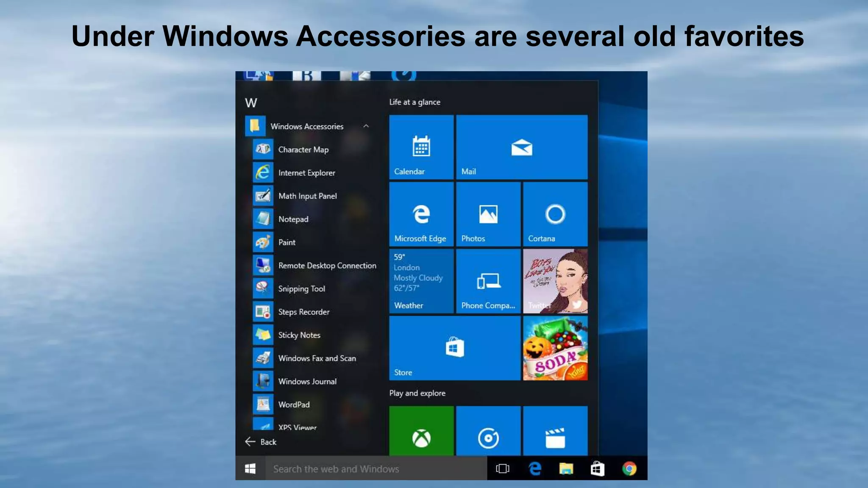Open the Twitter live tile
868x488 pixels.
[555, 281]
